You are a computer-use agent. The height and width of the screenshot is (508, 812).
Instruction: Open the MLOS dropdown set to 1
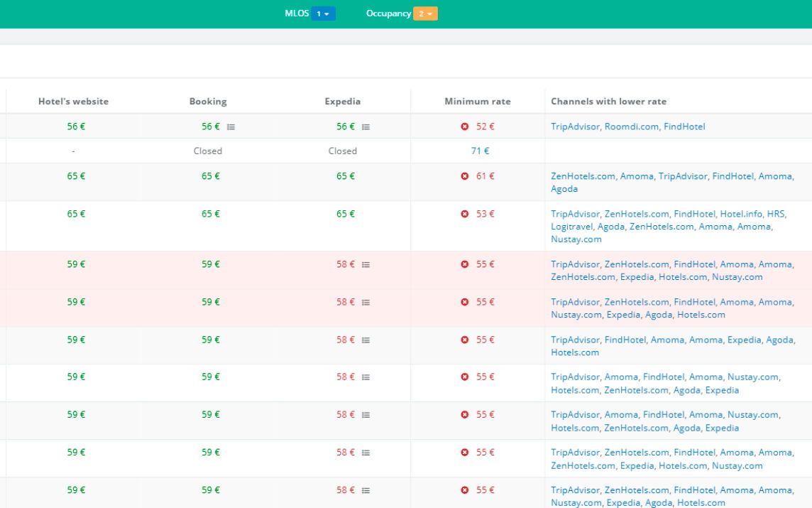(323, 13)
